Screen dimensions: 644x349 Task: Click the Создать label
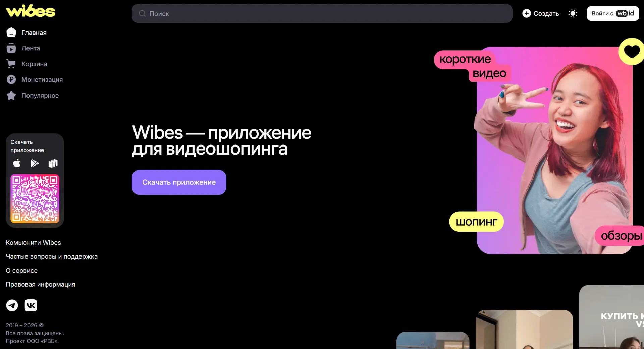[x=546, y=13]
